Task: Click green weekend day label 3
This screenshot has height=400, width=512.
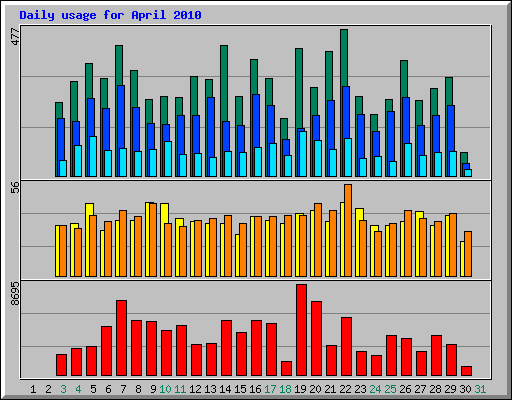Action: click(63, 389)
